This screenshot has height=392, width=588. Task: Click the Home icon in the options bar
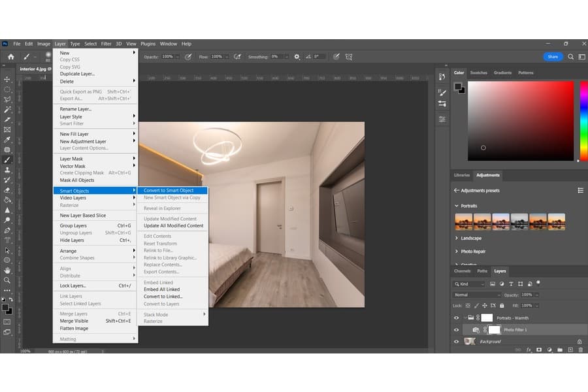pyautogui.click(x=11, y=57)
